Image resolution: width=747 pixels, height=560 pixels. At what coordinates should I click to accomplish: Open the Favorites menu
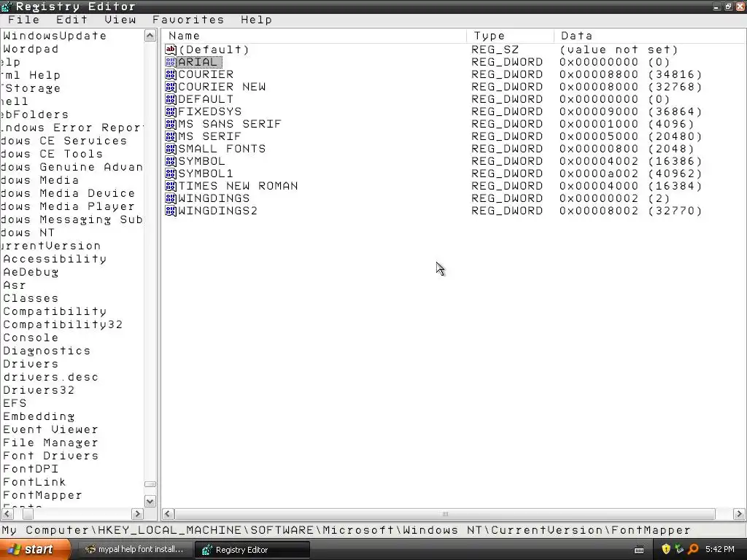(188, 20)
